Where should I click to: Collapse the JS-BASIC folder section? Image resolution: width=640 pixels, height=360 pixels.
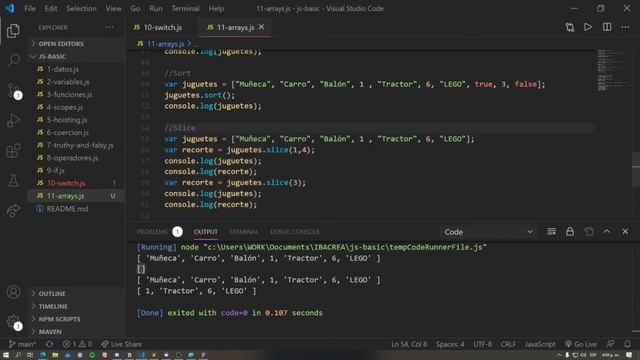click(x=76, y=56)
